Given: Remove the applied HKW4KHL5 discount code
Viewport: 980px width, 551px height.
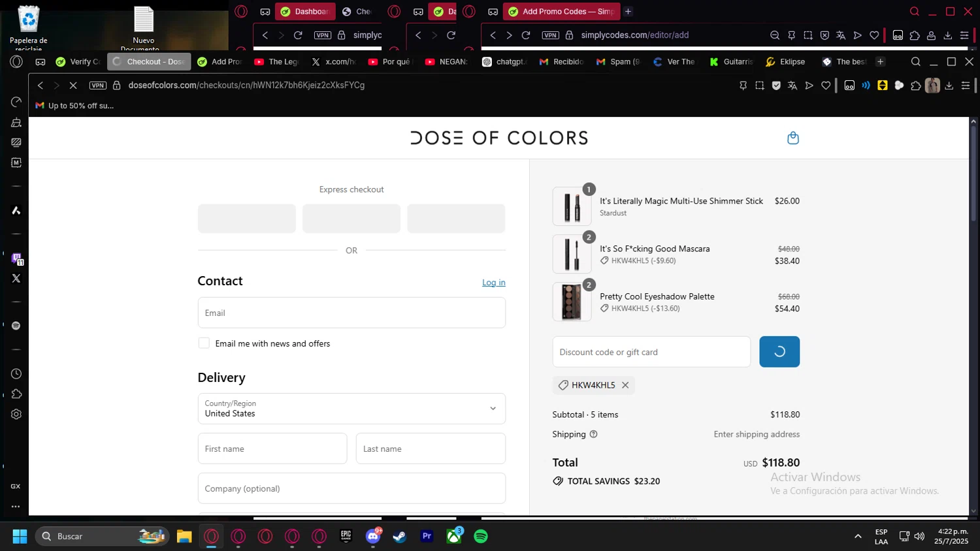Looking at the screenshot, I should 625,385.
